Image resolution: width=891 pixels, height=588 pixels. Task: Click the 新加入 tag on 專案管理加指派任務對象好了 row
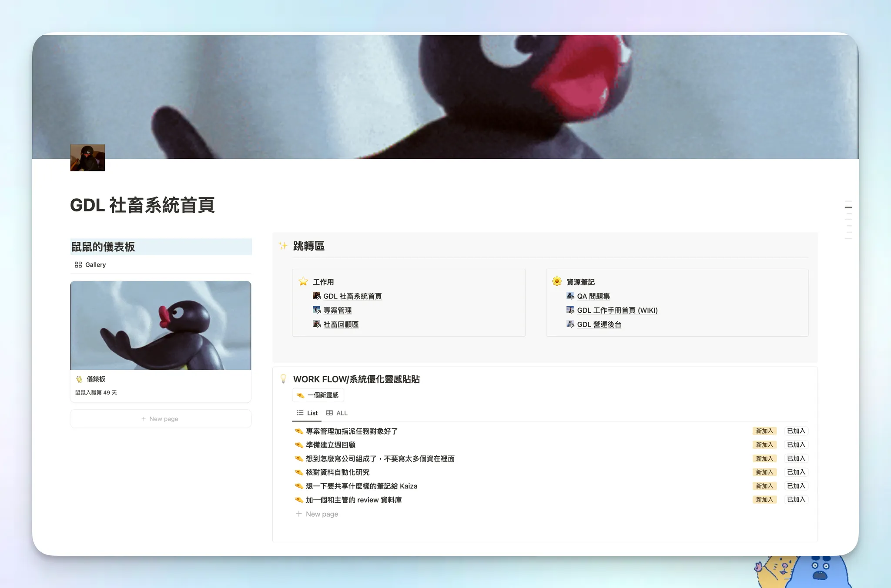pos(764,431)
